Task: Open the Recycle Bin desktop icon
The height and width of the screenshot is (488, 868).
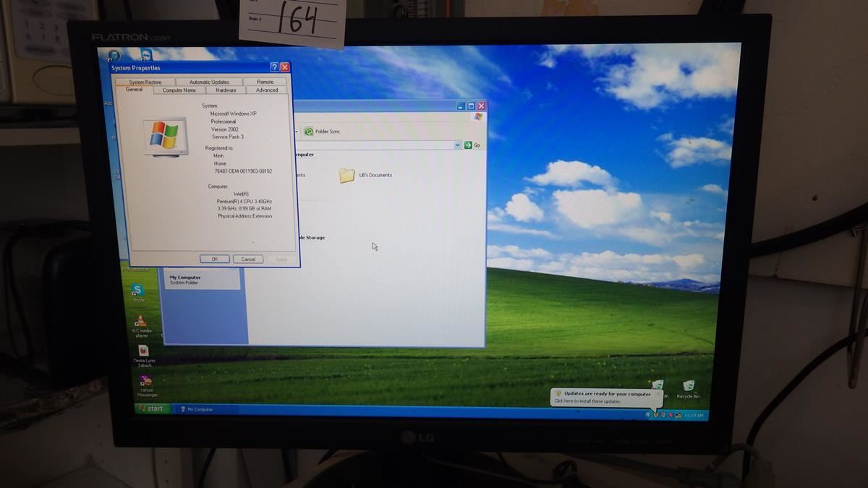Action: tap(688, 389)
